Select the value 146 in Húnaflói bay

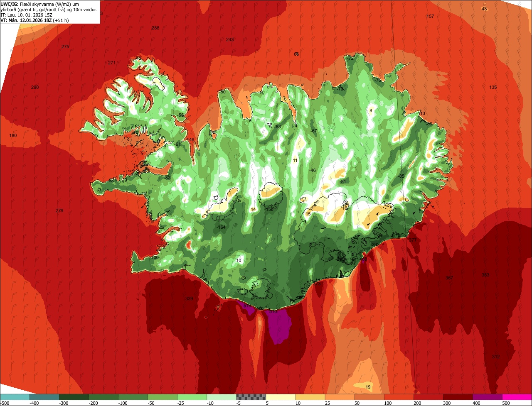(191, 139)
